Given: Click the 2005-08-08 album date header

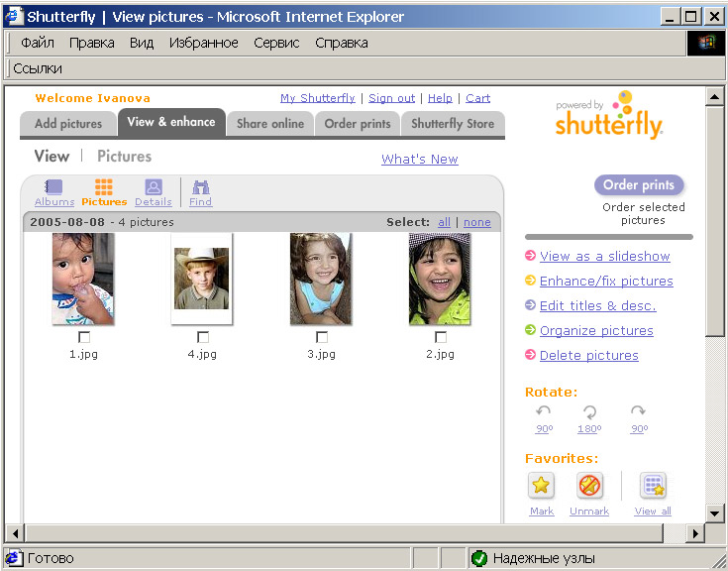Looking at the screenshot, I should 67,222.
